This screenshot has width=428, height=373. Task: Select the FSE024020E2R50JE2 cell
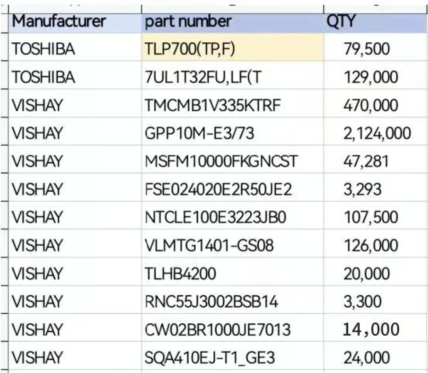point(232,187)
